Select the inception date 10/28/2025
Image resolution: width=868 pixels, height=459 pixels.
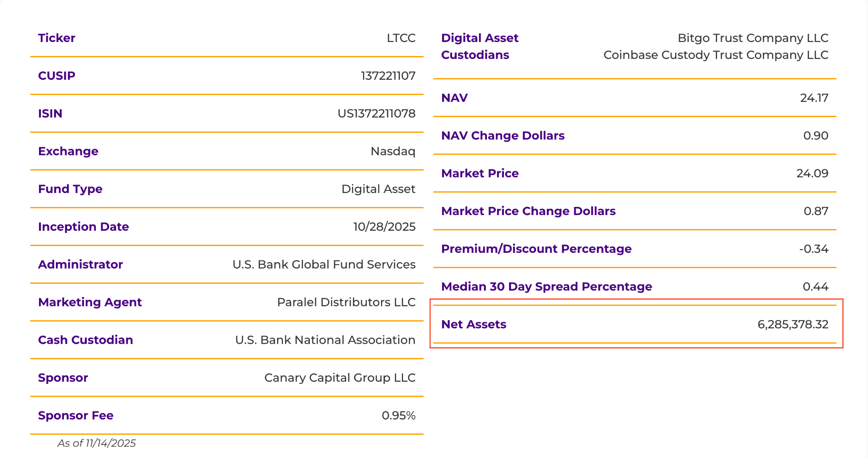pos(384,227)
